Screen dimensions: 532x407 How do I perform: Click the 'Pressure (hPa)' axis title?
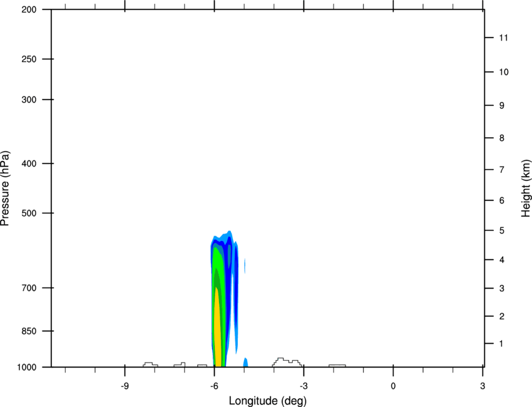pyautogui.click(x=5, y=188)
